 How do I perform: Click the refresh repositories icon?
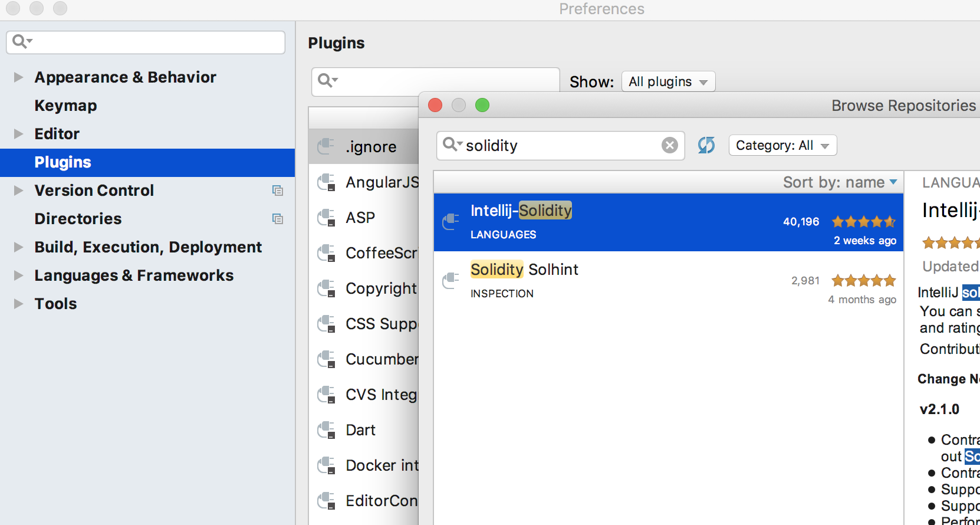coord(706,145)
